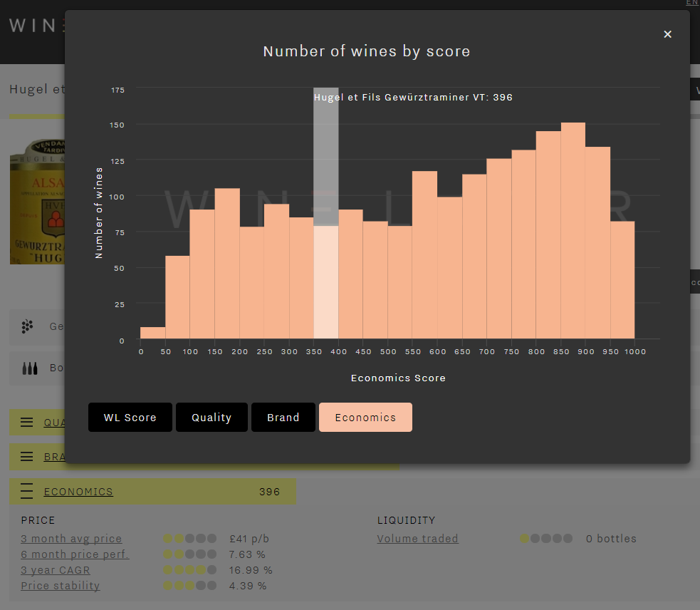Close the Number of wines by score dialog
700x610 pixels.
click(667, 34)
